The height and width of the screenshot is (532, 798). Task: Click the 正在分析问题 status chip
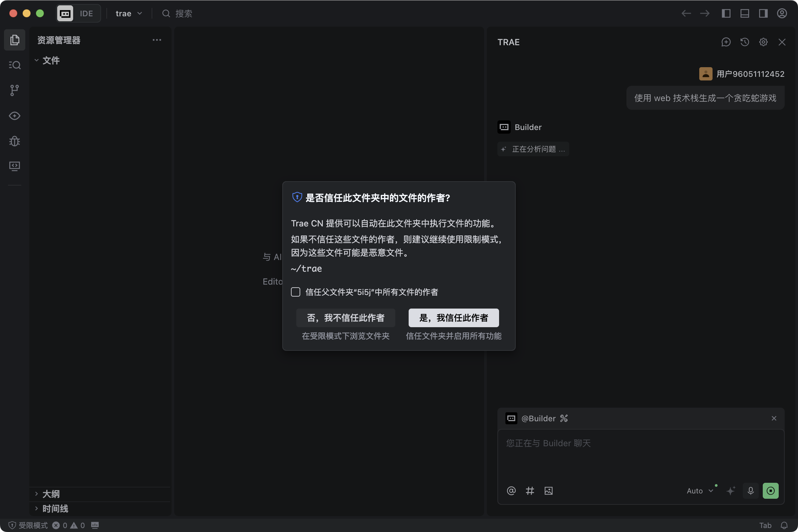[x=533, y=149]
